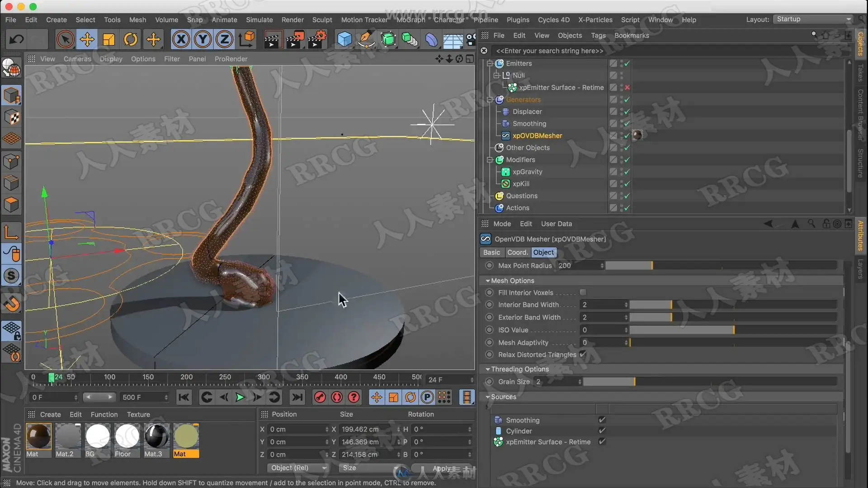Click the Scale tool icon
The image size is (868, 488).
[109, 40]
